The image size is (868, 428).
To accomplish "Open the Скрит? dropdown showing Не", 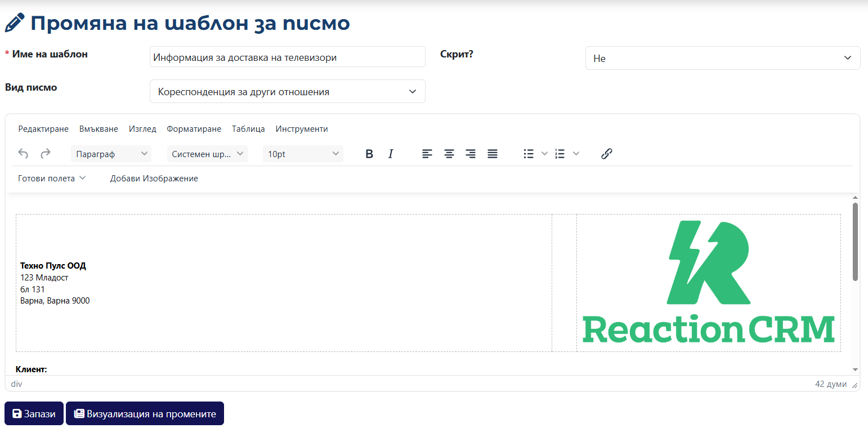I will point(723,58).
